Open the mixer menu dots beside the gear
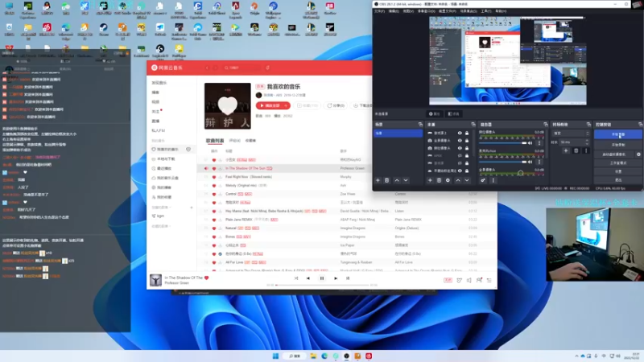The width and height of the screenshot is (644, 362). pos(493,180)
